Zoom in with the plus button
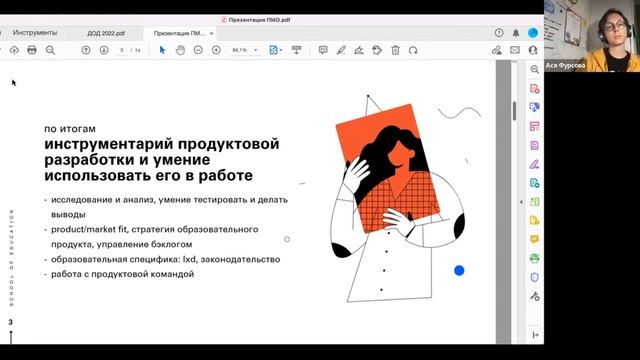Viewport: 640px width, 360px height. [x=216, y=50]
